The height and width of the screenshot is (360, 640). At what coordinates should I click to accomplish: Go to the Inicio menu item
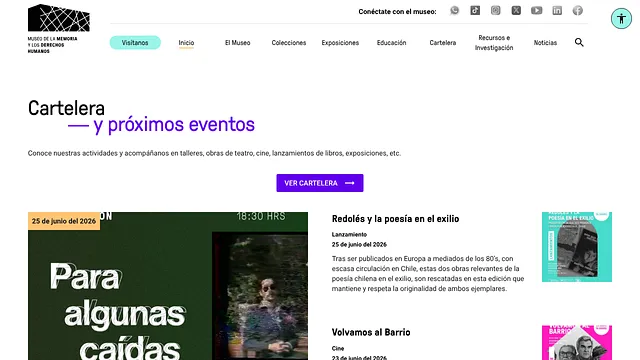coord(186,42)
